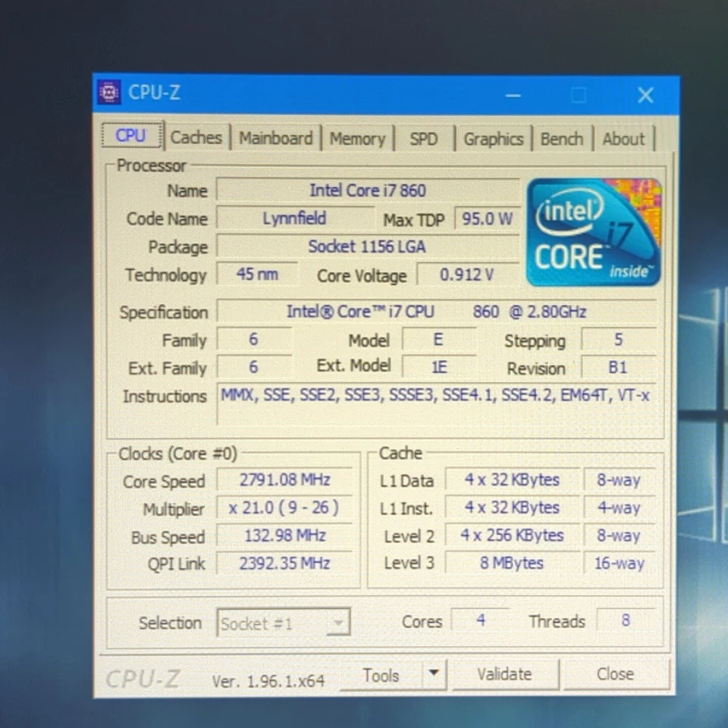728x728 pixels.
Task: Open the About tab
Action: [x=623, y=139]
